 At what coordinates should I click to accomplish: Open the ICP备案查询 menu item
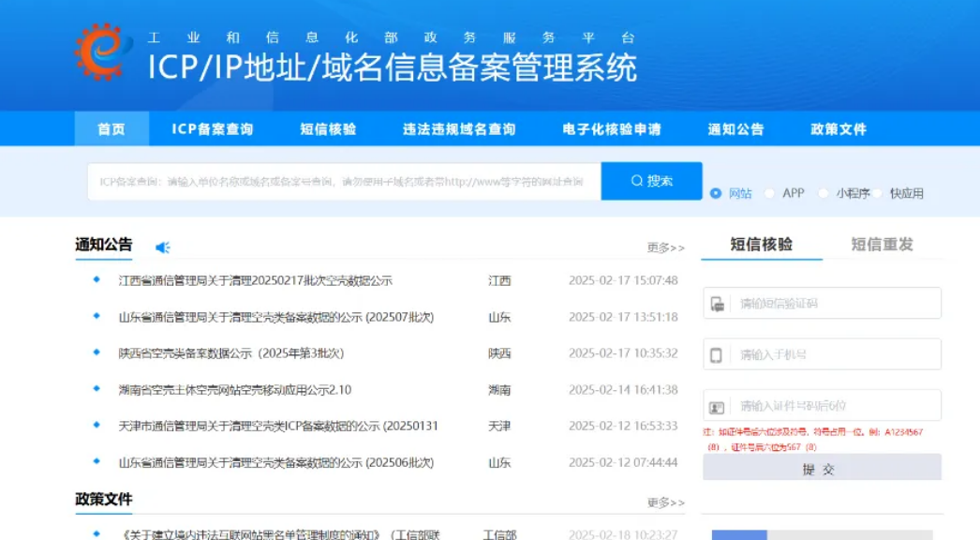tap(212, 129)
